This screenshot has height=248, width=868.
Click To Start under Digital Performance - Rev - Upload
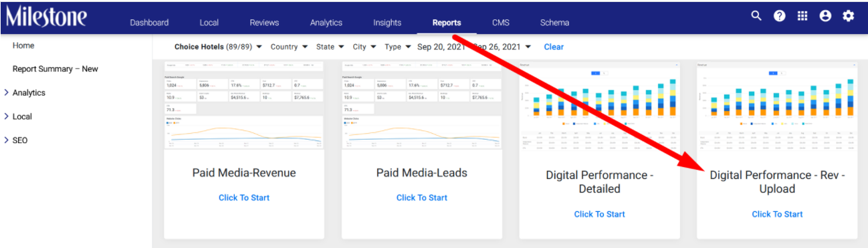[778, 214]
